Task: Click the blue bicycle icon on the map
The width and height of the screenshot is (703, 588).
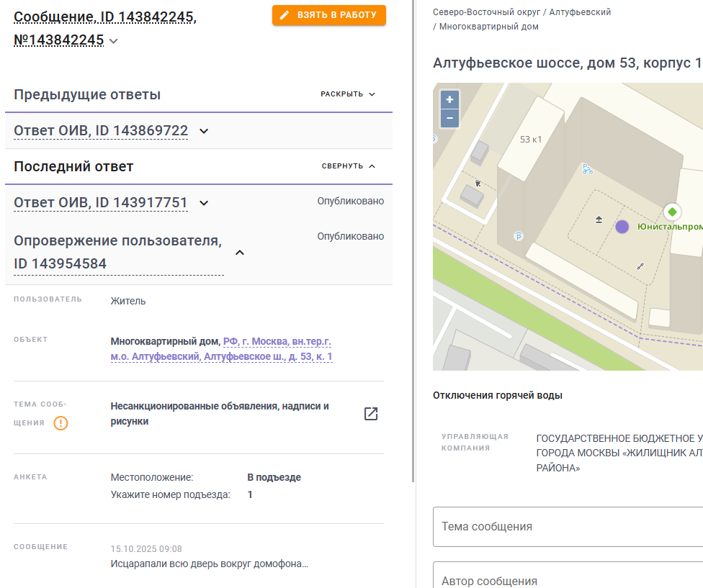Action: (x=587, y=170)
